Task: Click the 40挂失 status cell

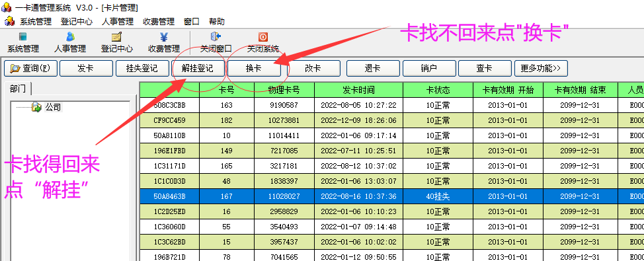Action: [438, 196]
